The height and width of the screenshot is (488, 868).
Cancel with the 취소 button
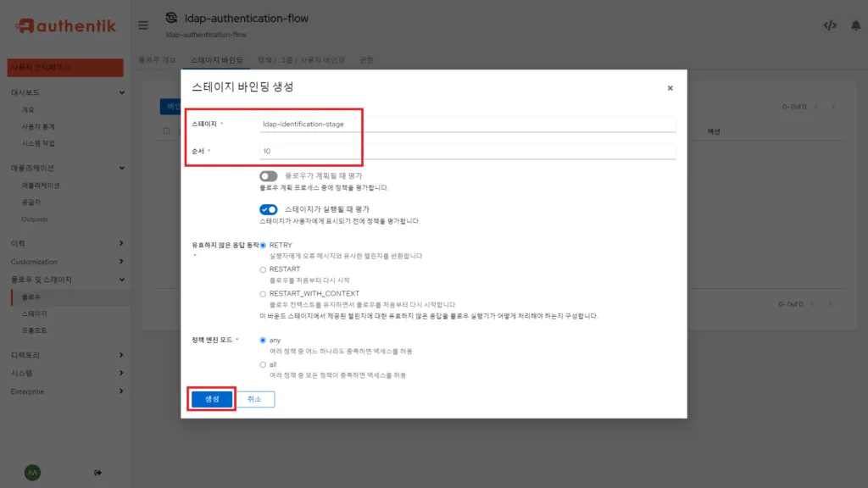click(256, 398)
